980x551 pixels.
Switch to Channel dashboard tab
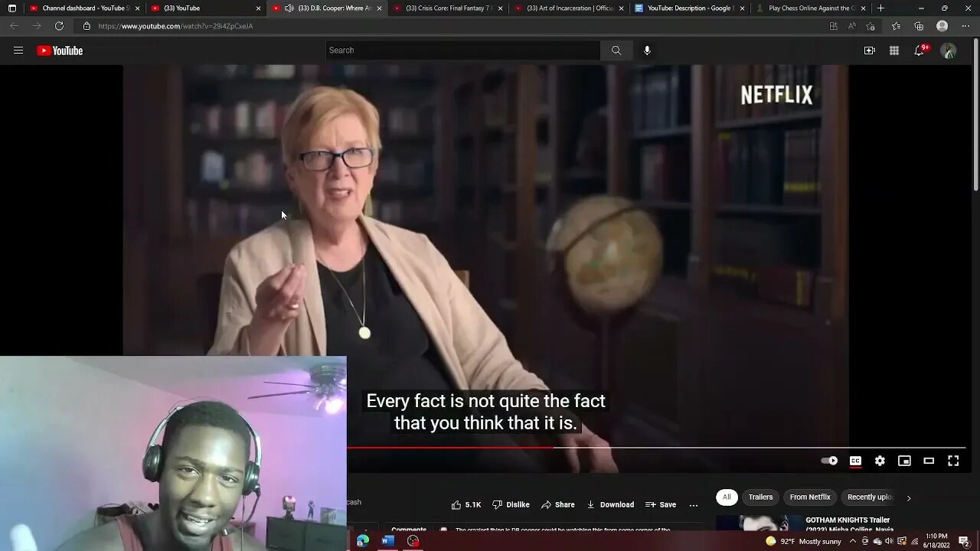85,8
